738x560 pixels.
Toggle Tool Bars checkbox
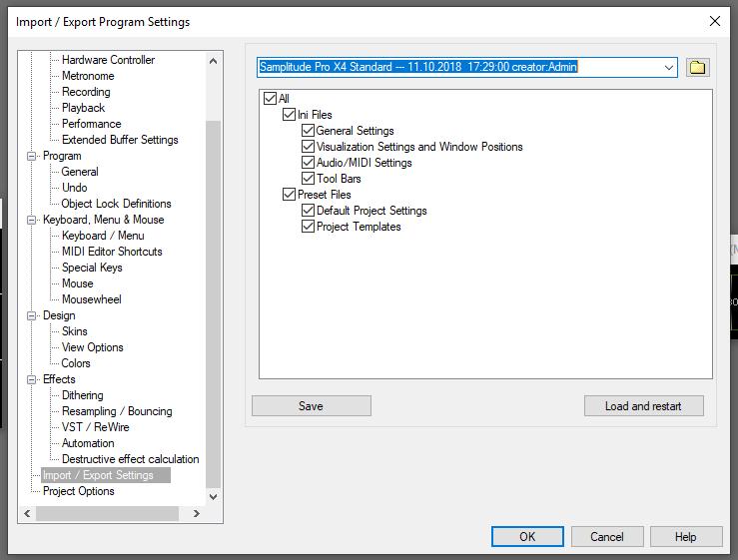(308, 179)
